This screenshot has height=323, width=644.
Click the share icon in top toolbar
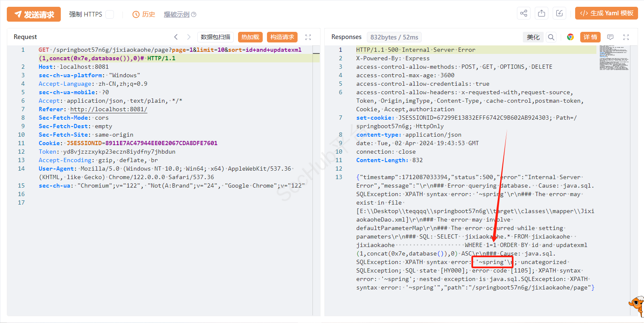point(523,13)
